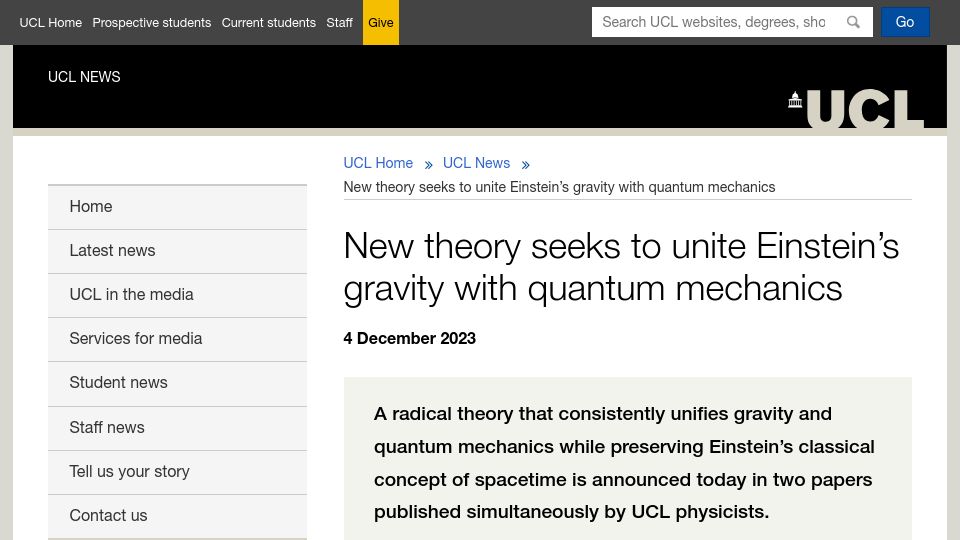Screen dimensions: 960x540
Task: Open the Staff top link
Action: [x=339, y=23]
